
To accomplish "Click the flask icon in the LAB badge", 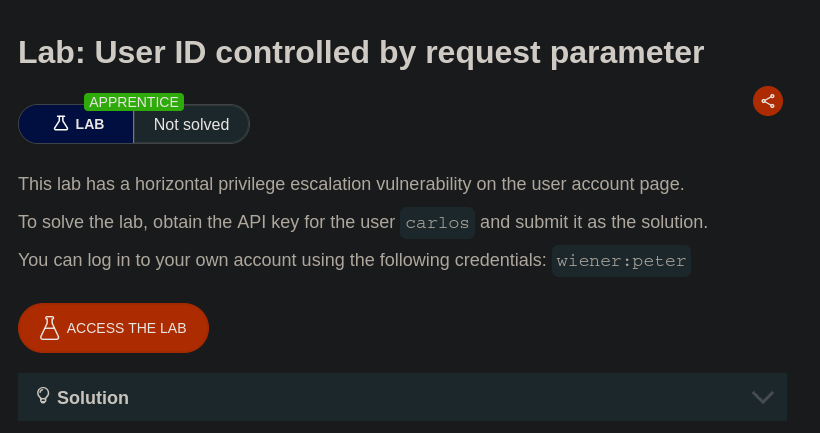I will point(61,124).
